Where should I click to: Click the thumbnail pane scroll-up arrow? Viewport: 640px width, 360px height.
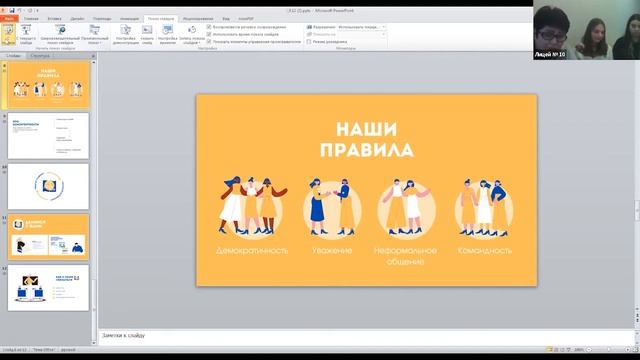(94, 62)
